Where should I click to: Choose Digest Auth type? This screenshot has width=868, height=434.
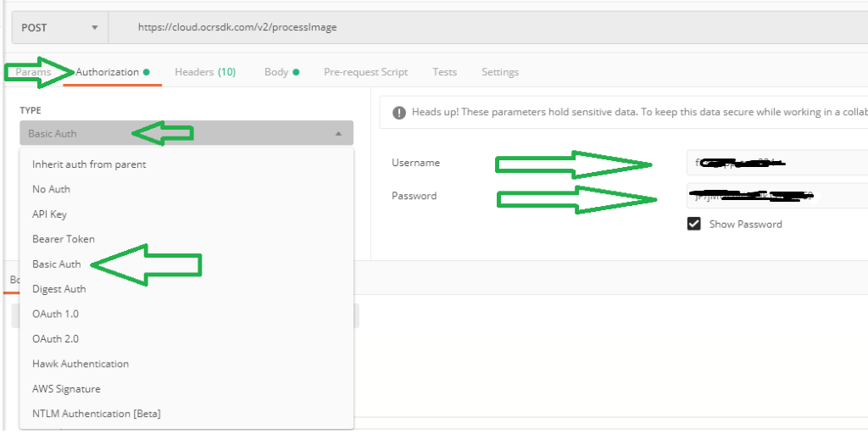tap(186, 289)
